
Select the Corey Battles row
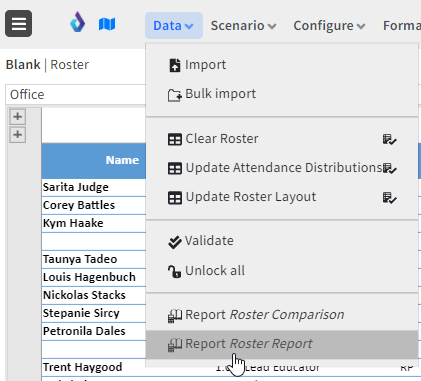94,205
